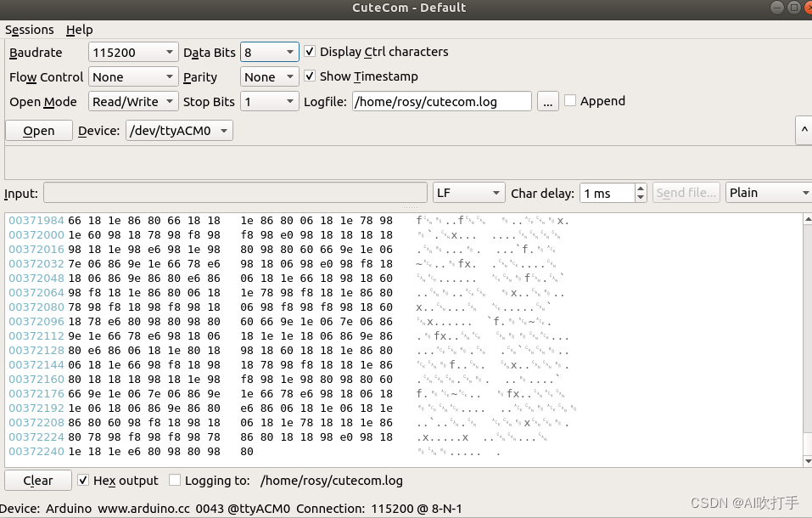Screen dimensions: 812x518
Task: Click the Send file button
Action: [686, 193]
